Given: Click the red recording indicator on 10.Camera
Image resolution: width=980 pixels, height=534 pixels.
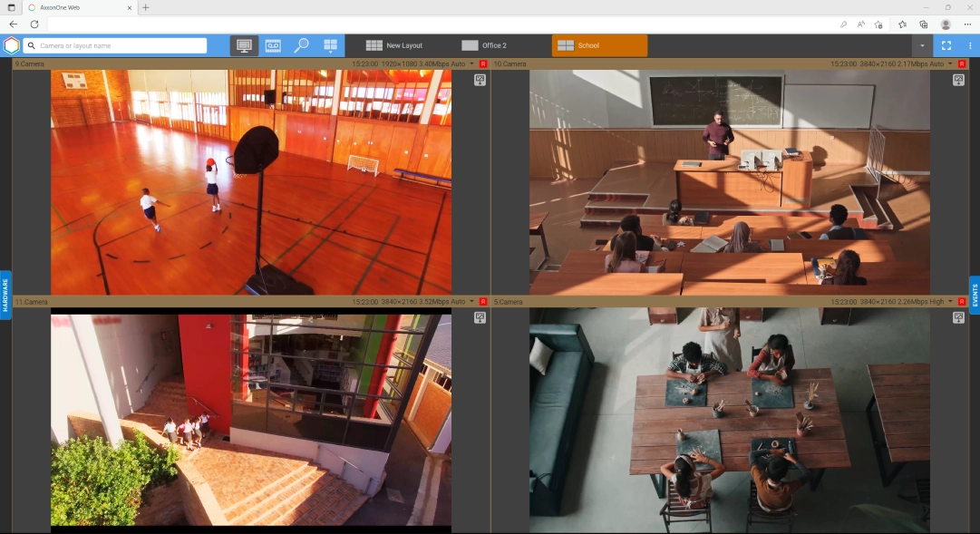Looking at the screenshot, I should pyautogui.click(x=962, y=63).
